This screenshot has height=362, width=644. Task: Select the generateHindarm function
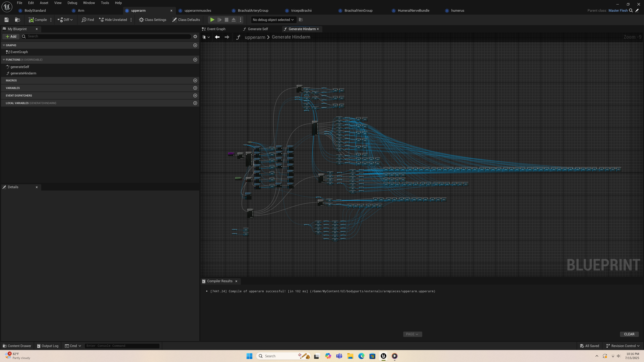[23, 73]
